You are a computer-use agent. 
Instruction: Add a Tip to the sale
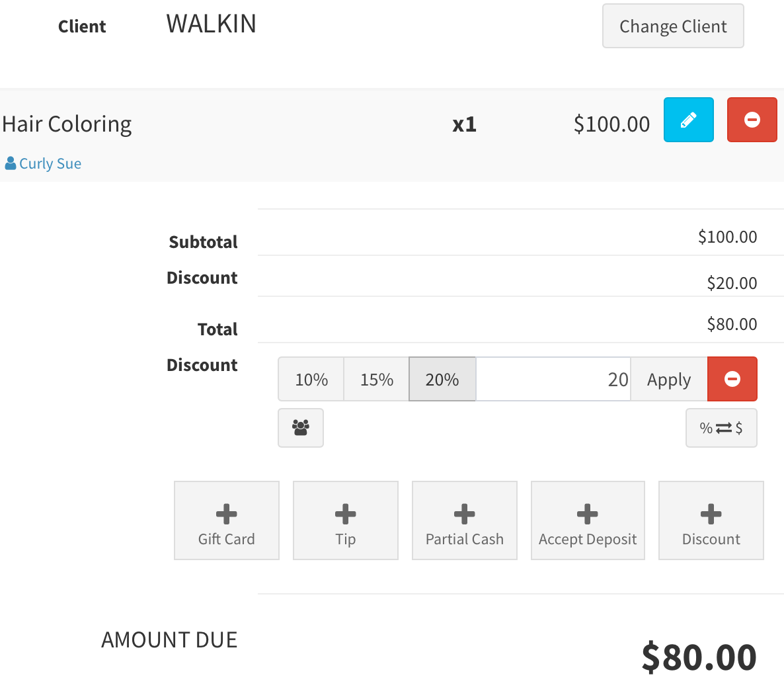point(345,520)
